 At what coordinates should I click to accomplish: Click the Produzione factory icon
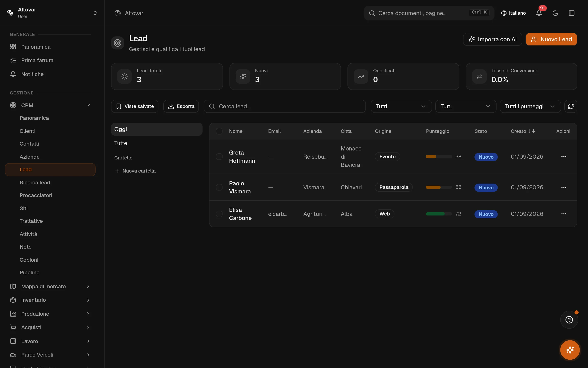point(13,314)
